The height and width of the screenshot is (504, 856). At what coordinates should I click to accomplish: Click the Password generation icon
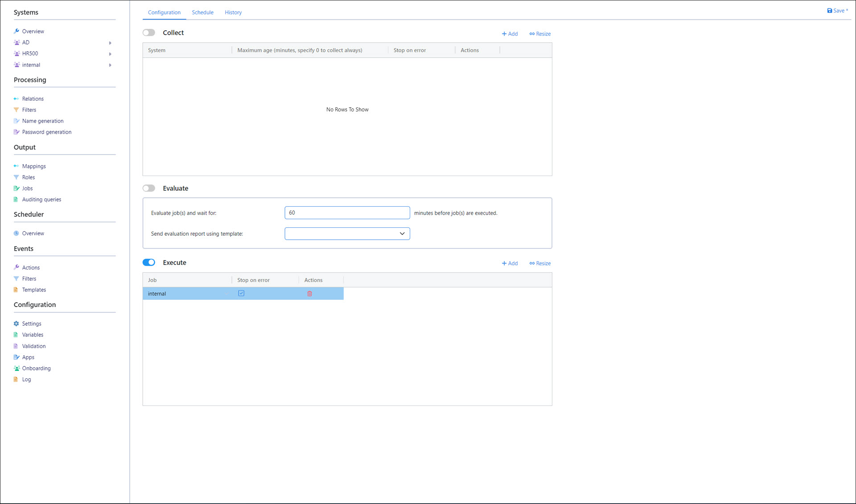pyautogui.click(x=16, y=132)
